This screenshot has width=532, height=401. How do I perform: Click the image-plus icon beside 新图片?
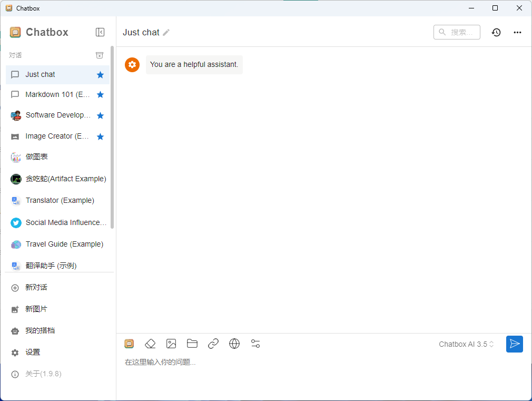[15, 309]
